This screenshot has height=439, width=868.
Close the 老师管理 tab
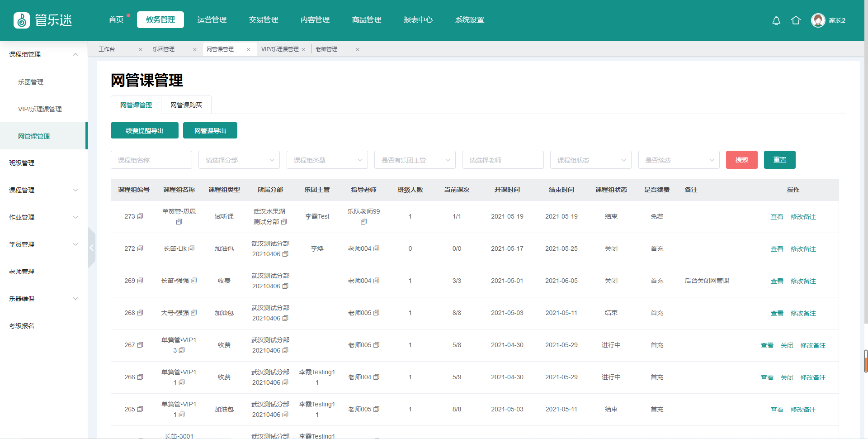click(358, 50)
